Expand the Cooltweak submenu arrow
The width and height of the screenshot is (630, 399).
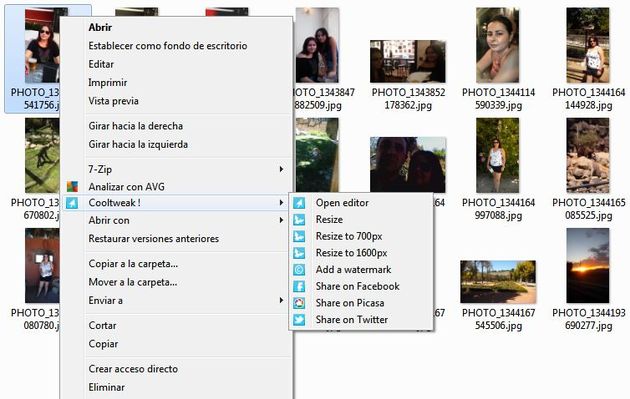281,203
